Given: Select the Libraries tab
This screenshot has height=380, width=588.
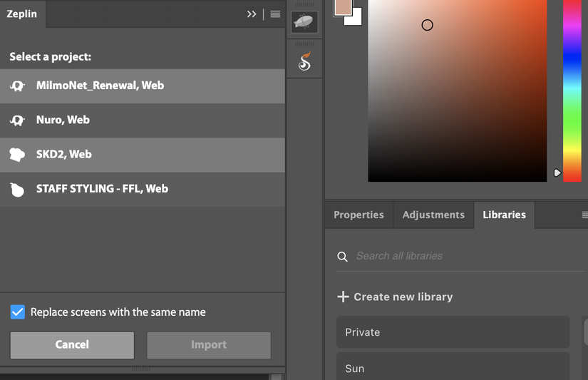Looking at the screenshot, I should click(505, 215).
